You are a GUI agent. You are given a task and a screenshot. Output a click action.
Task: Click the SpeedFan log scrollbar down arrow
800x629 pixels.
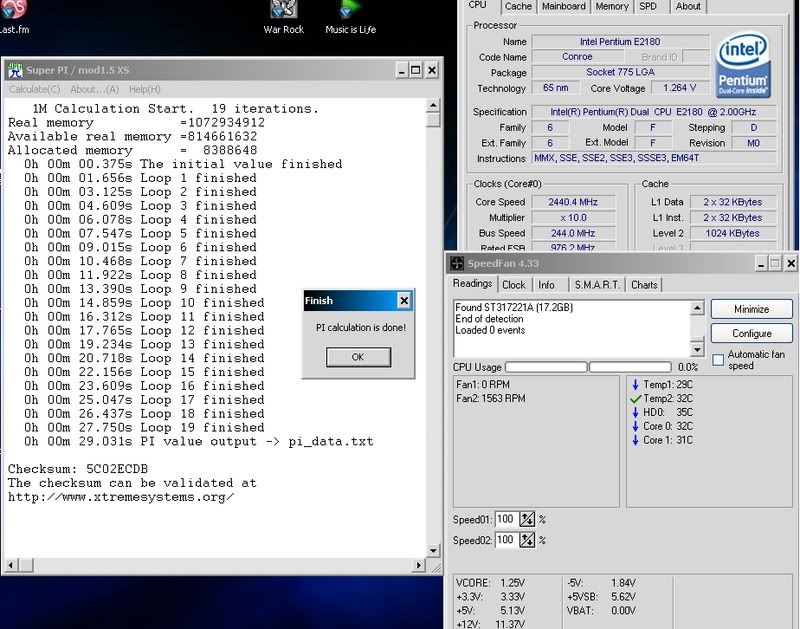click(697, 349)
